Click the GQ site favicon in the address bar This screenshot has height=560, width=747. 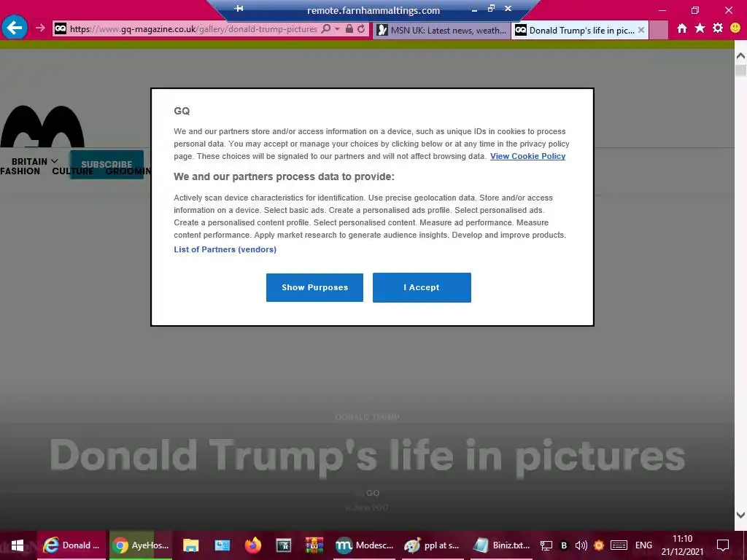click(x=60, y=28)
